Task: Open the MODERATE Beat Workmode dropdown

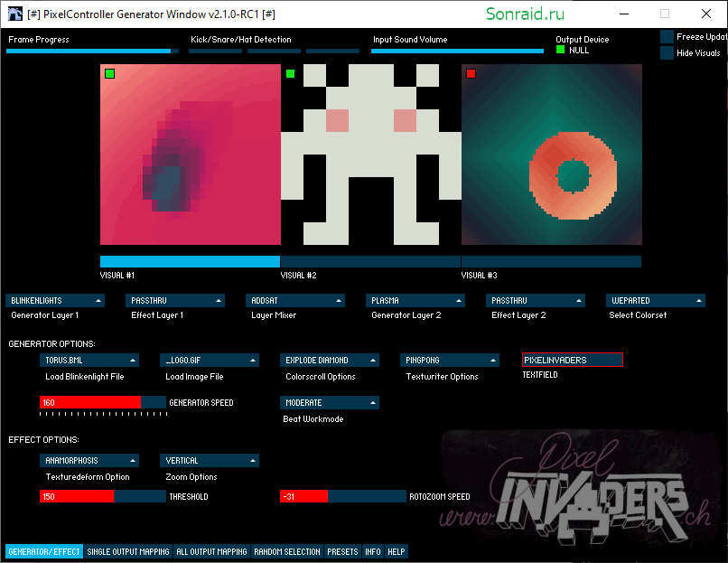Action: point(330,402)
